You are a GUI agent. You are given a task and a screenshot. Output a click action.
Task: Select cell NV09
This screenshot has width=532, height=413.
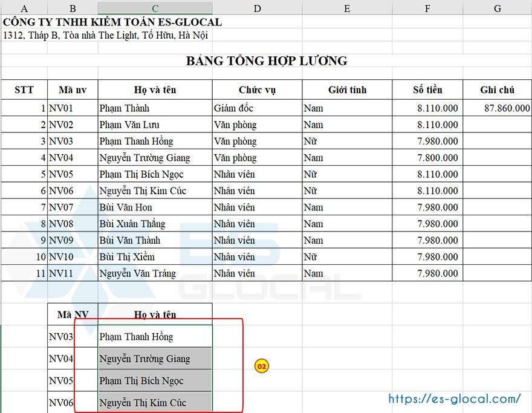[73, 240]
